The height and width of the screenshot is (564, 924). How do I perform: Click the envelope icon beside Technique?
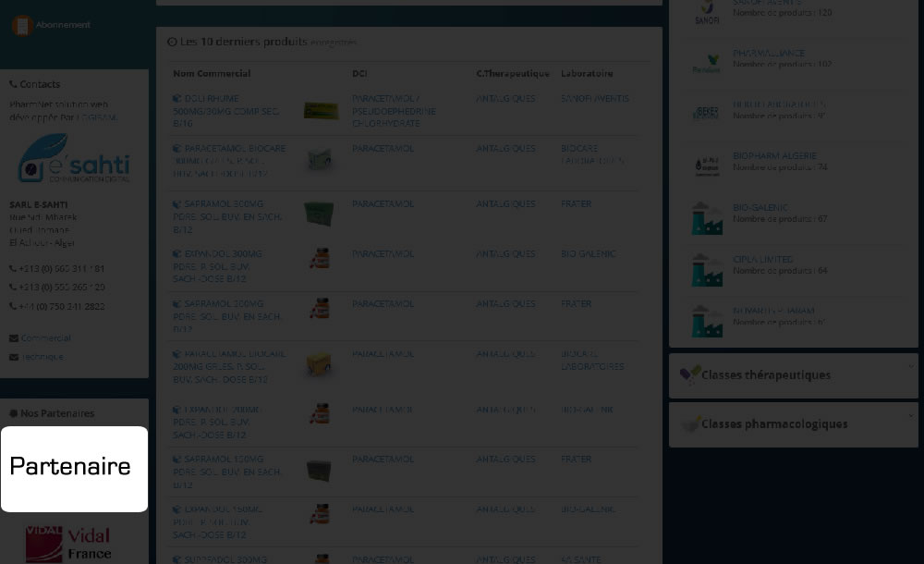(x=14, y=357)
